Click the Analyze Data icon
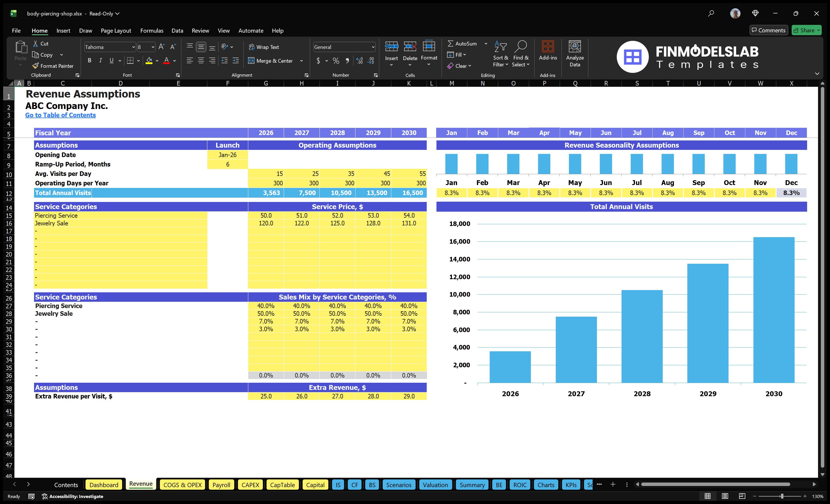 tap(575, 47)
